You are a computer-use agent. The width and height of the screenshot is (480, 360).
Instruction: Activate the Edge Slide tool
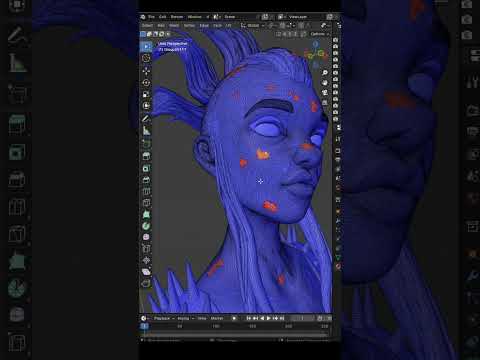coord(146,248)
